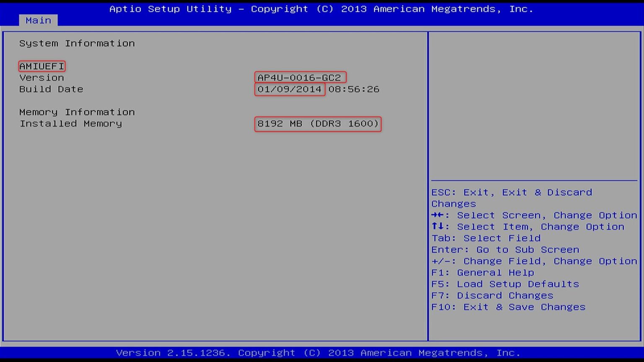Screen dimensions: 644x362
Task: Select the Installed Memory label
Action: coord(70,124)
